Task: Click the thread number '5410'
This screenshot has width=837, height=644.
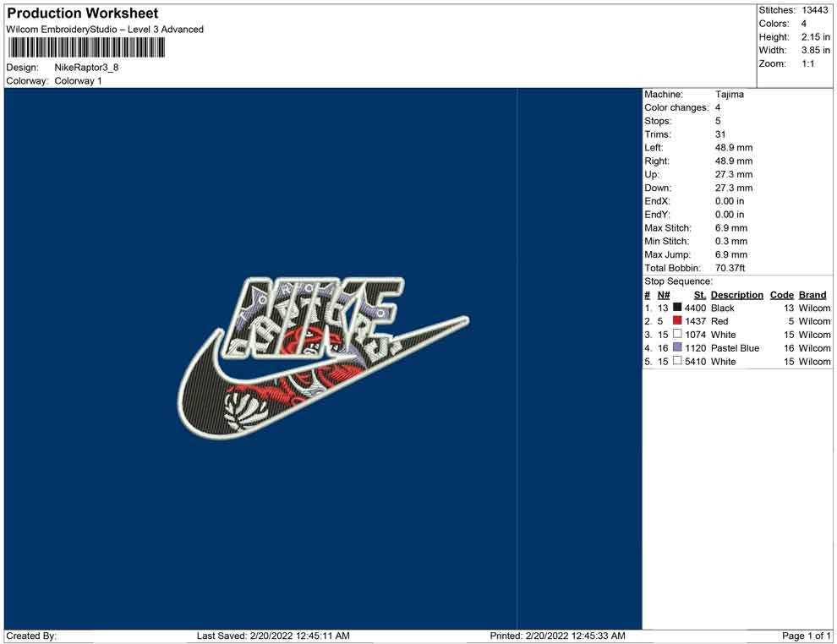Action: (x=696, y=361)
